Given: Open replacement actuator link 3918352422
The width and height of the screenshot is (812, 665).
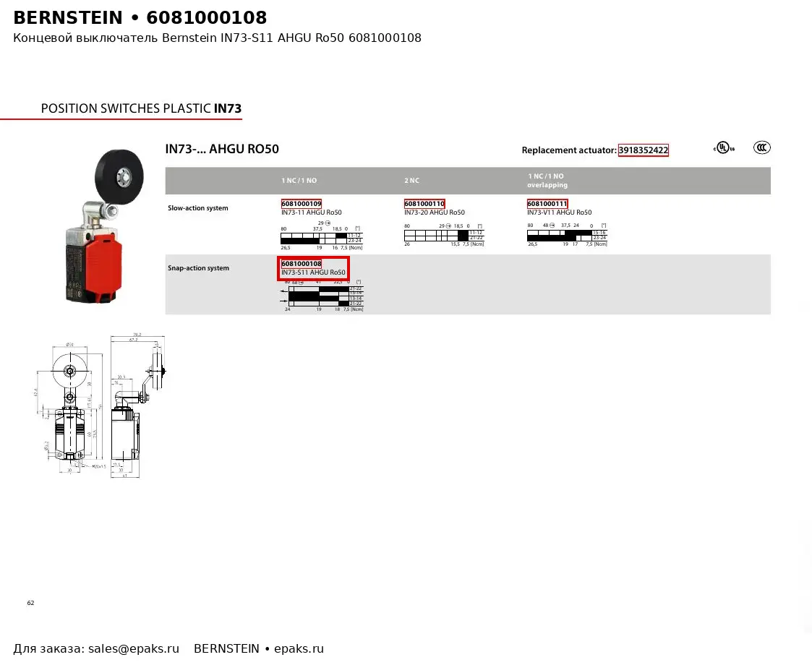Looking at the screenshot, I should click(644, 150).
